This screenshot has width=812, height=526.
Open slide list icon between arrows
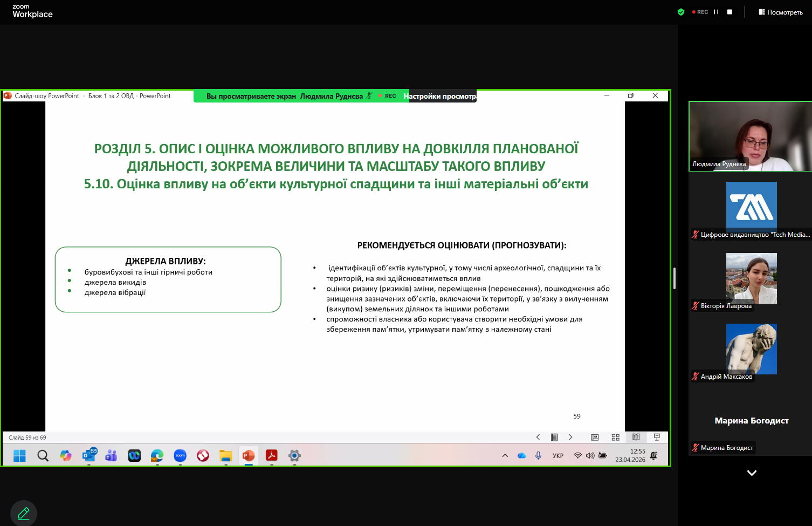coord(554,438)
